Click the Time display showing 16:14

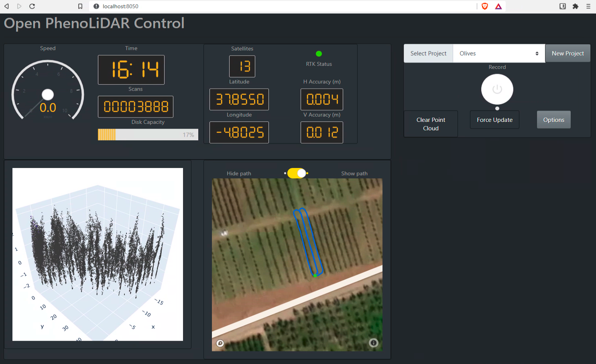pyautogui.click(x=131, y=70)
